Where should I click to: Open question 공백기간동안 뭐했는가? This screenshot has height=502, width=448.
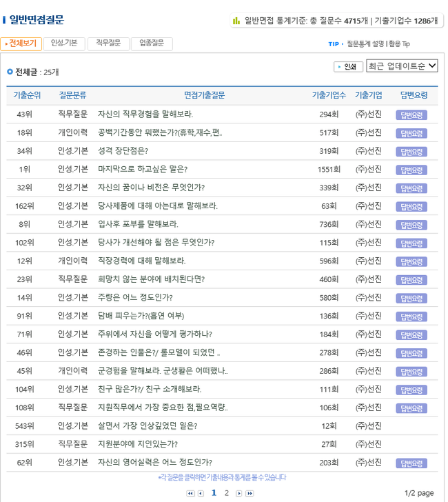pyautogui.click(x=160, y=132)
